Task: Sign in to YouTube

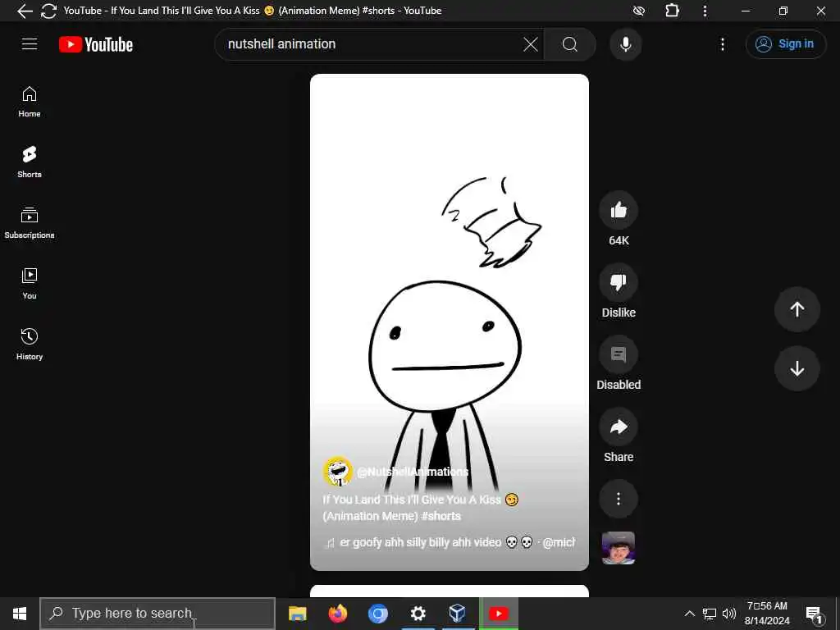Action: (x=785, y=44)
